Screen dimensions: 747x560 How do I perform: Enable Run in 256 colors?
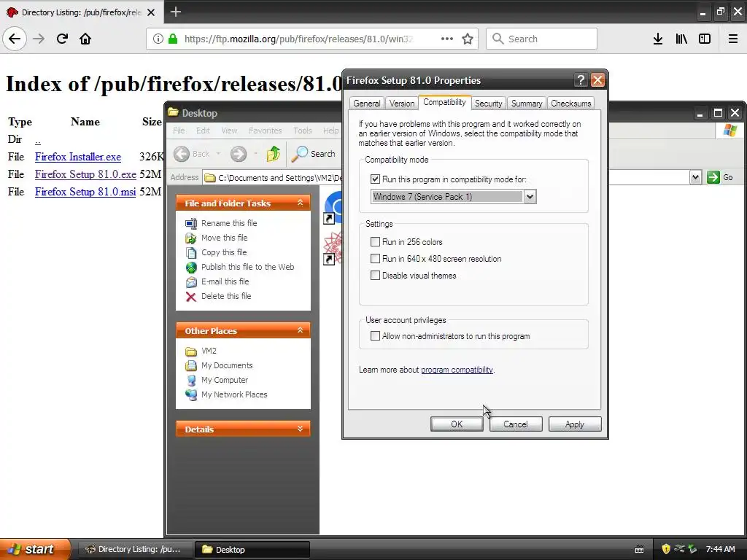point(376,241)
